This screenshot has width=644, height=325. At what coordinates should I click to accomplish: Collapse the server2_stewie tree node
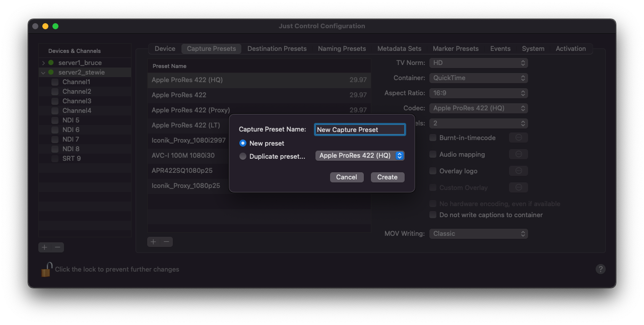[43, 73]
